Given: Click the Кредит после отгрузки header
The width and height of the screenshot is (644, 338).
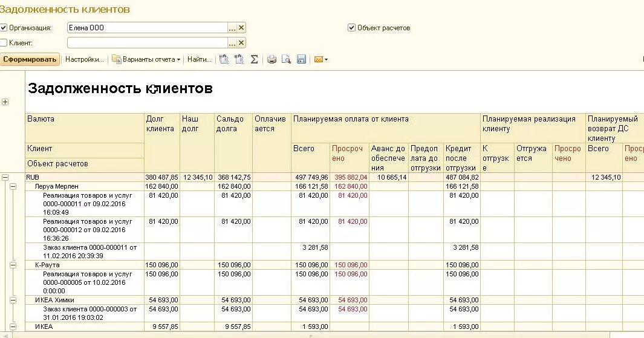Looking at the screenshot, I should pos(461,158).
